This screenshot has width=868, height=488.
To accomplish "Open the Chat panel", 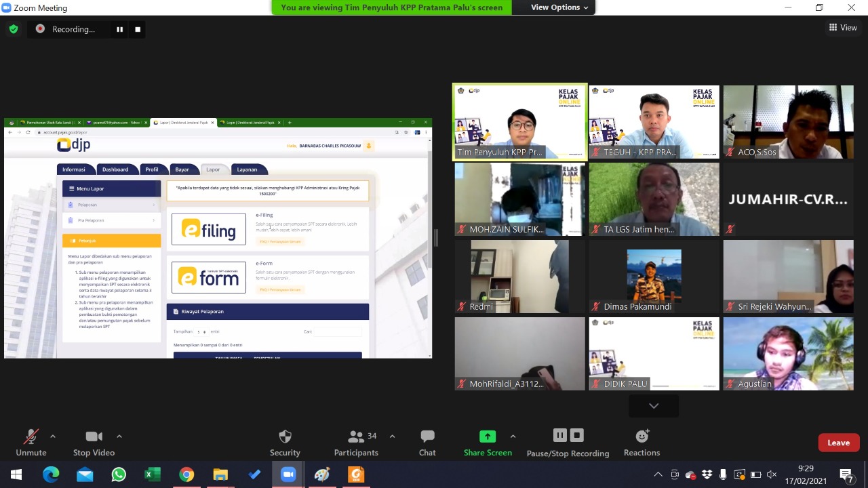I will (427, 436).
